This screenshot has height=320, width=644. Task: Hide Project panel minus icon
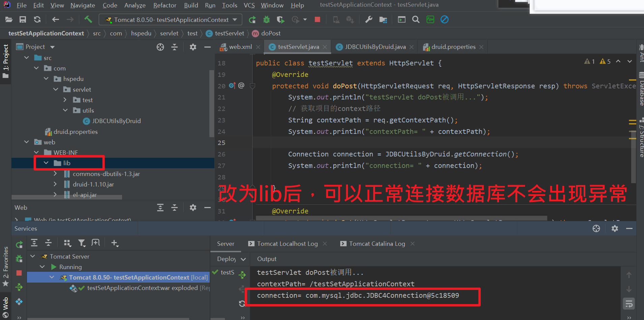tap(207, 47)
